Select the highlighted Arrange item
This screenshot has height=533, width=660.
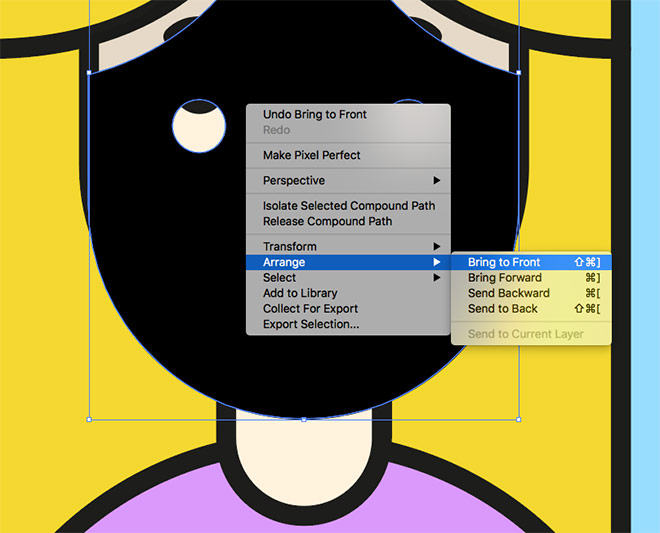[348, 262]
